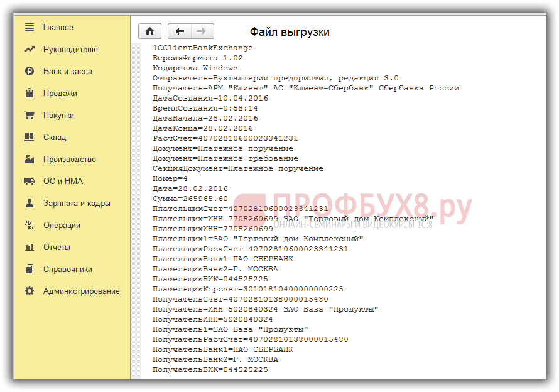This screenshot has height=392, width=559.
Task: Open the Покупки section
Action: click(58, 115)
